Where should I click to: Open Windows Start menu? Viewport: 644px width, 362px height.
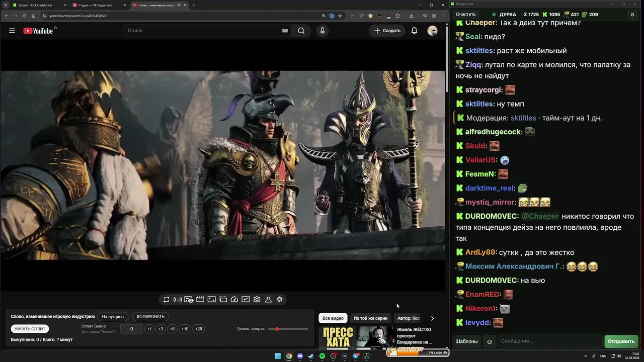[278, 356]
